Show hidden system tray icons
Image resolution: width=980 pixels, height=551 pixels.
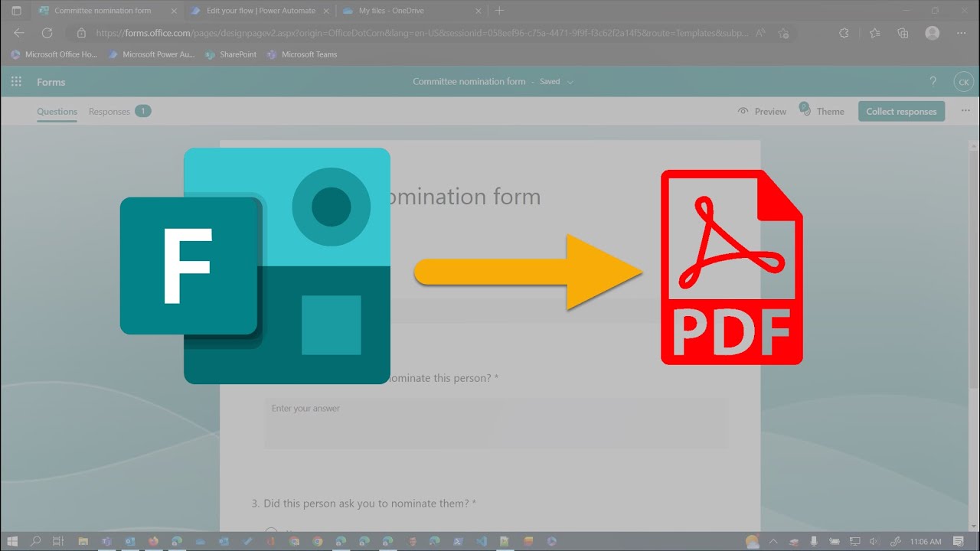point(774,541)
